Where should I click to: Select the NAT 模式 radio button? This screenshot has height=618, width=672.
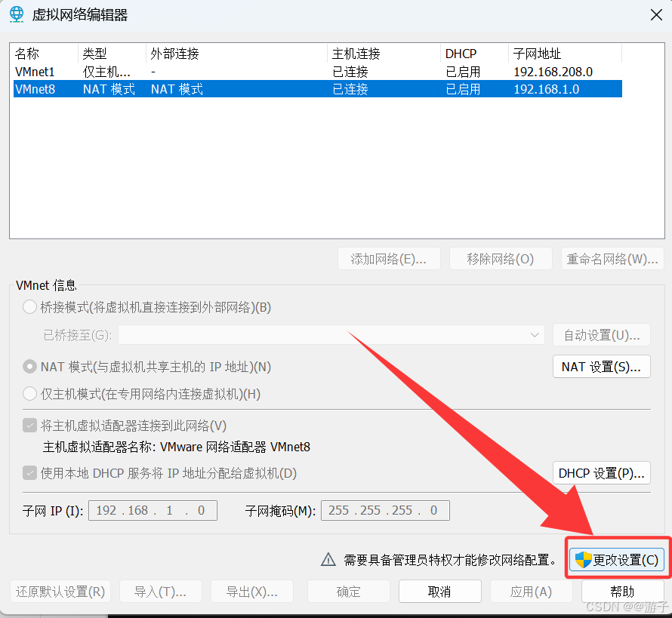tap(29, 367)
